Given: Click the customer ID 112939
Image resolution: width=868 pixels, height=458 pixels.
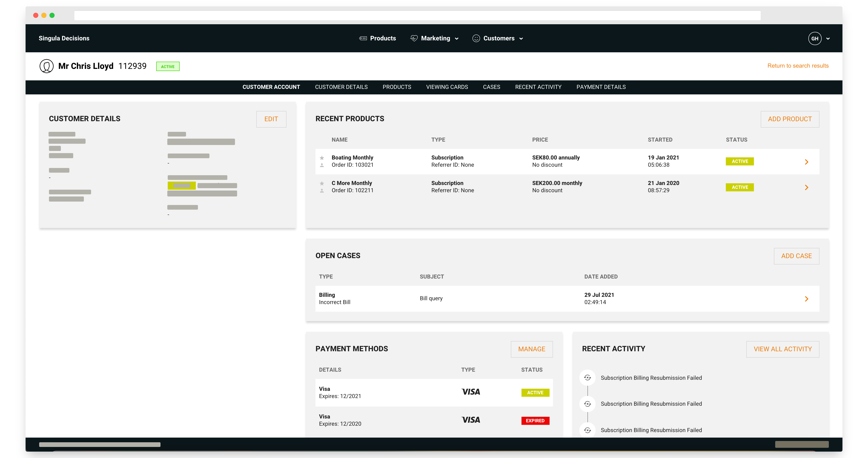Looking at the screenshot, I should [132, 66].
